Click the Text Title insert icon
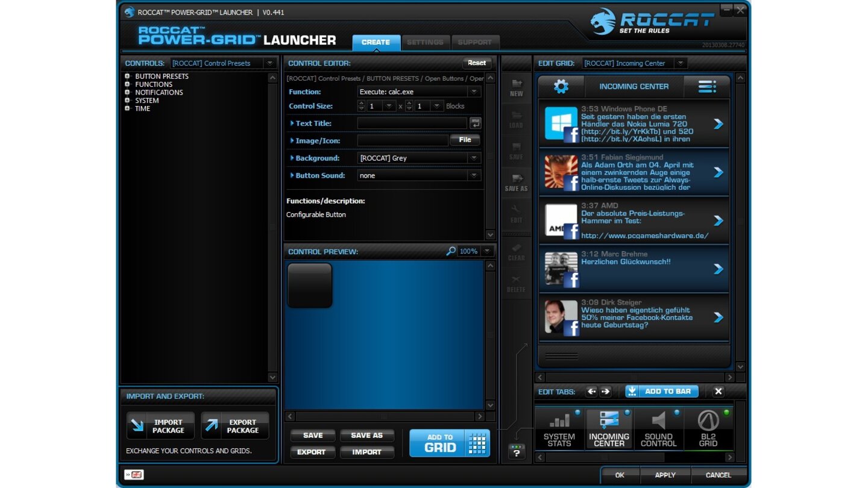The height and width of the screenshot is (488, 868). point(476,123)
